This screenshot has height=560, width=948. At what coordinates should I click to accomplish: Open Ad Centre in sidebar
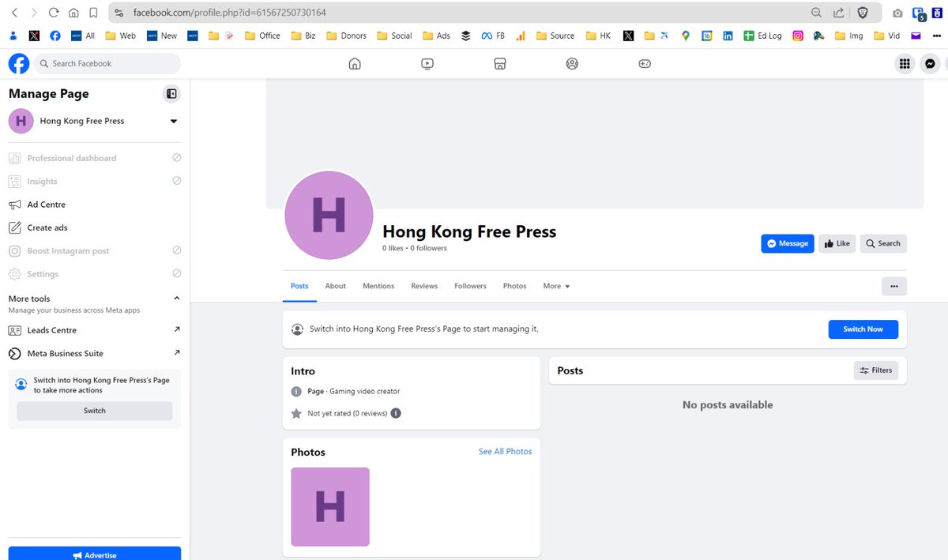pos(95,205)
